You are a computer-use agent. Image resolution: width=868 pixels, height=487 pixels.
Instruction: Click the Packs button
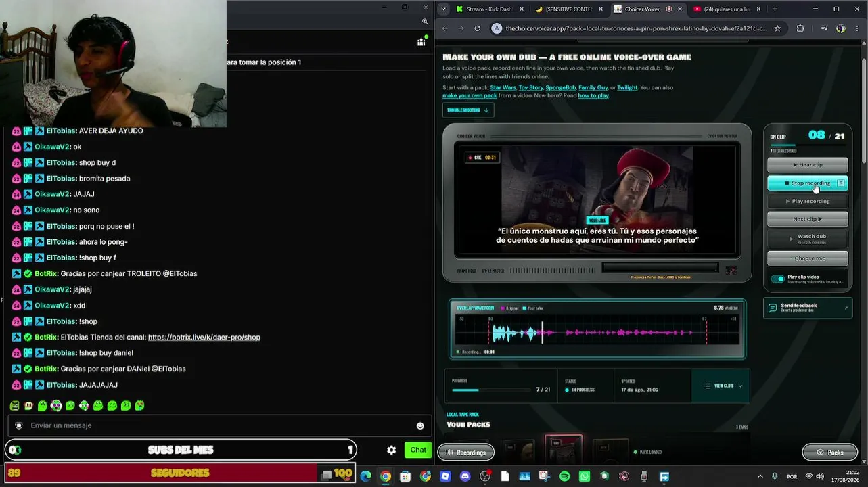click(829, 453)
